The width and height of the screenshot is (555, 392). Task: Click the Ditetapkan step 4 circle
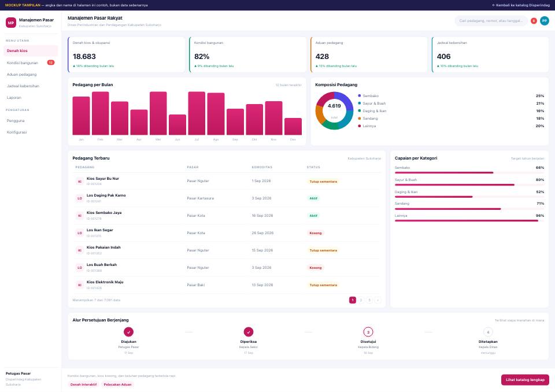[488, 332]
